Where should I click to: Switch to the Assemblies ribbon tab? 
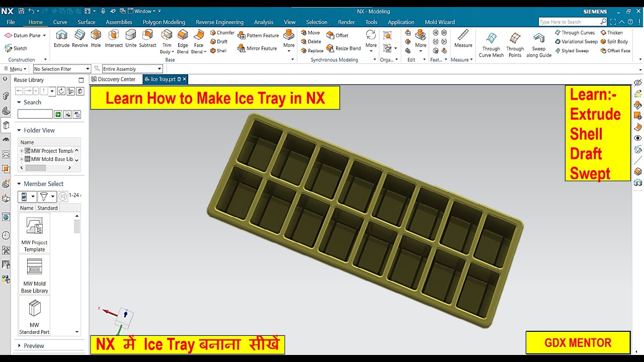coord(119,22)
